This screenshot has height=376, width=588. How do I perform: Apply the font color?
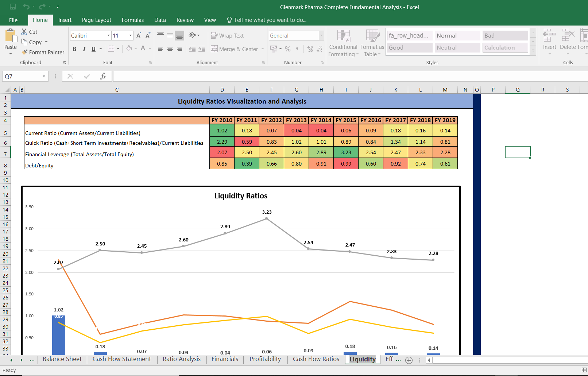(x=143, y=49)
